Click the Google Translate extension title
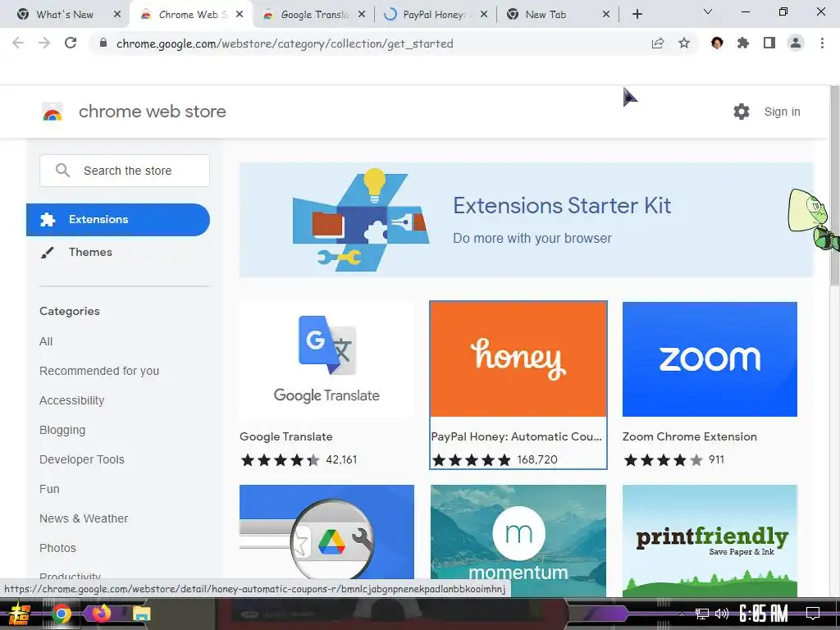The height and width of the screenshot is (630, 840). point(286,436)
